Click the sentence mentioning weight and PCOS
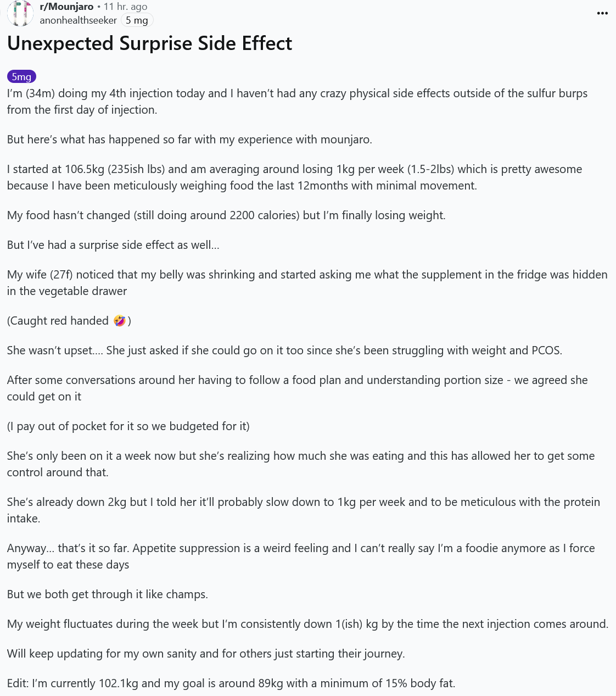Image resolution: width=616 pixels, height=696 pixels. [284, 350]
